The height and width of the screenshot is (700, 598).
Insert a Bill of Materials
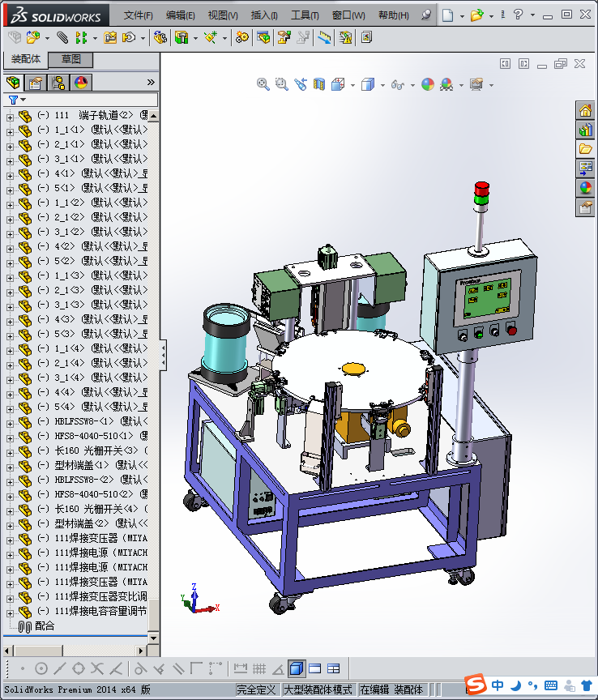pyautogui.click(x=263, y=37)
